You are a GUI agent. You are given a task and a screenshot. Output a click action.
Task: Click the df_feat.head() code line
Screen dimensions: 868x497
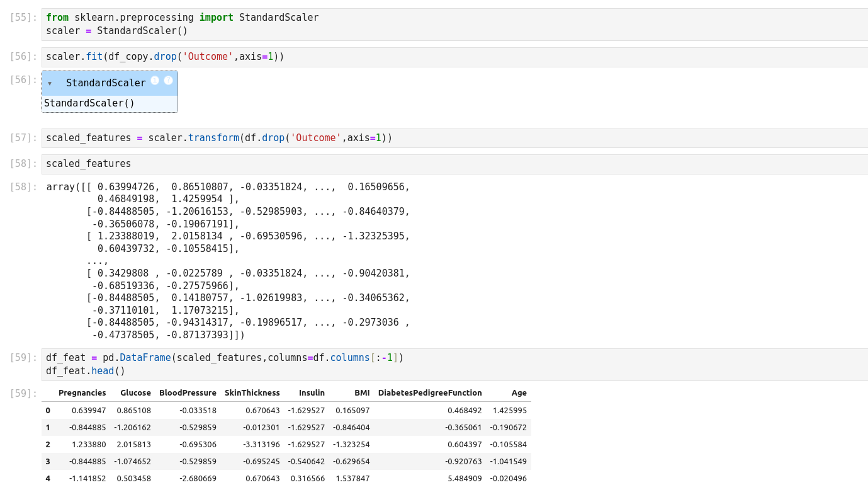(86, 371)
